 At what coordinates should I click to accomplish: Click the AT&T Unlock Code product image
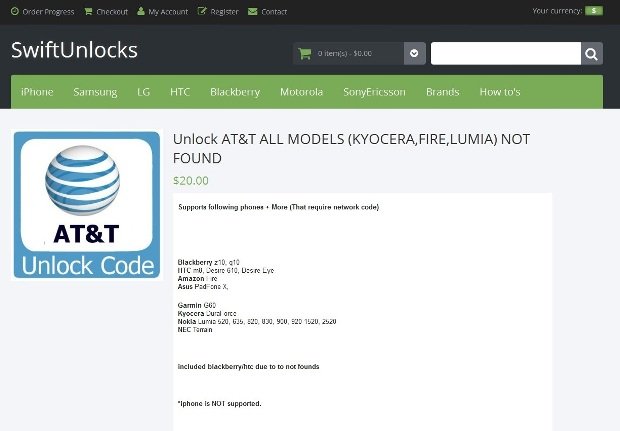pos(87,205)
